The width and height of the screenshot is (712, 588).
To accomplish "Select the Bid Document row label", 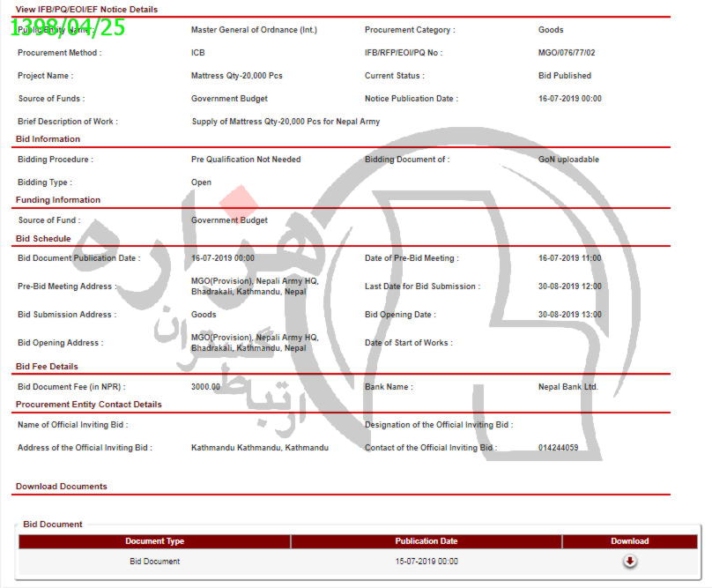I will 154,562.
